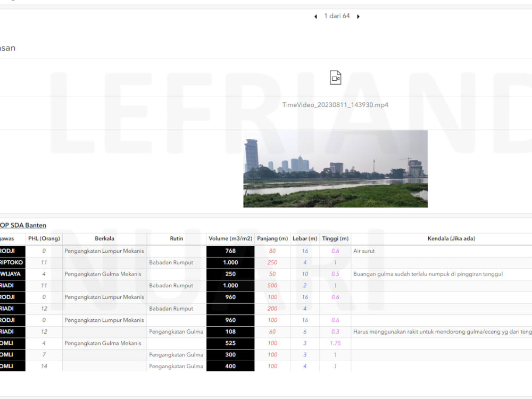Click lebar value 6
532x399 pixels.
click(305, 332)
